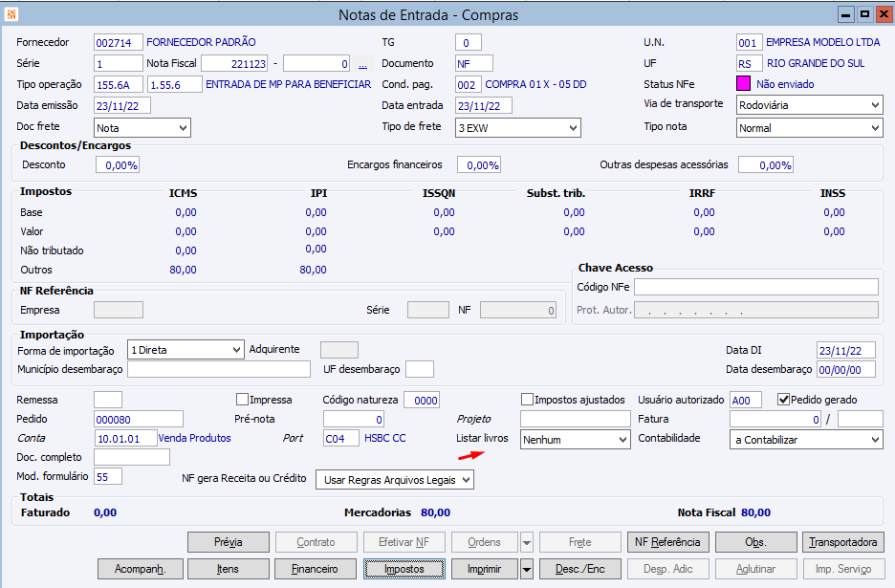Select the Contabilidade dropdown

[805, 440]
